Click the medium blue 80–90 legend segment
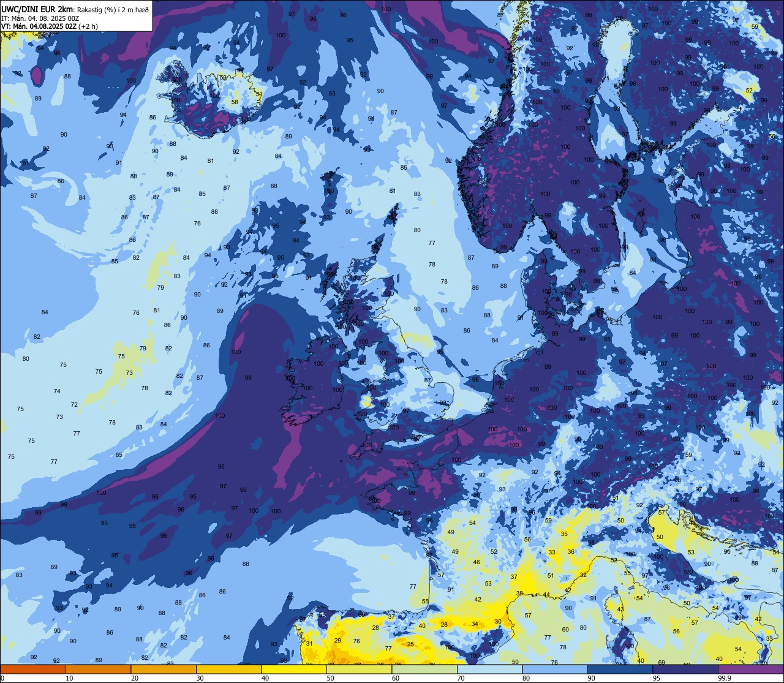Viewport: 784px width, 683px height. click(555, 670)
